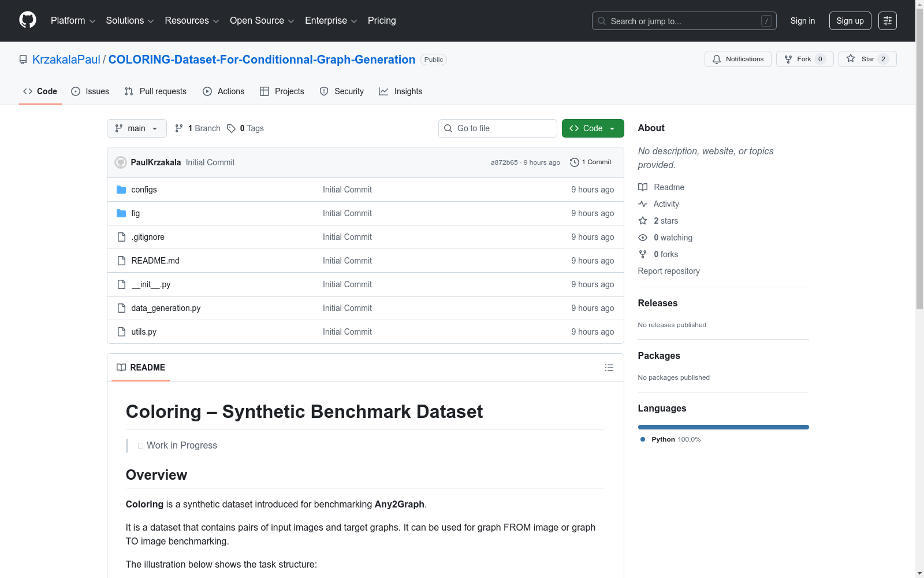
Task: Open the Issues tab
Action: 90,91
